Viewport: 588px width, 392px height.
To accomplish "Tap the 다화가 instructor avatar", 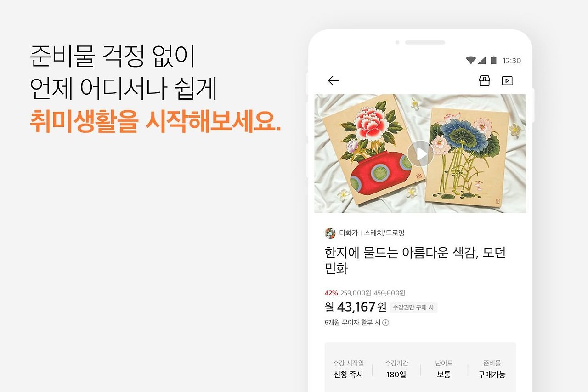I will tap(330, 233).
